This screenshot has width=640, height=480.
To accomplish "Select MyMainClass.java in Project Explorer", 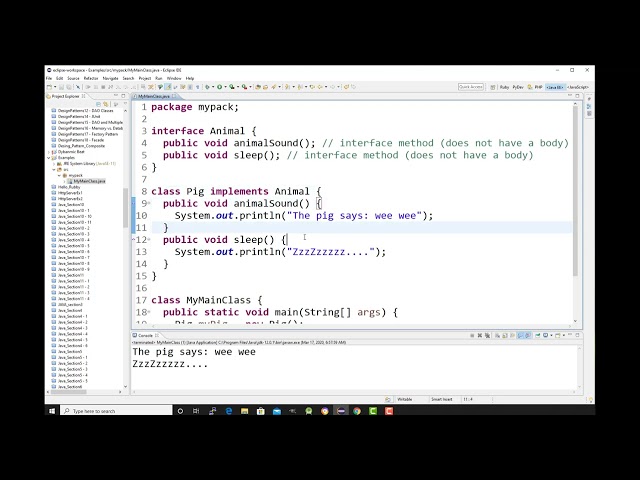I will click(x=86, y=181).
